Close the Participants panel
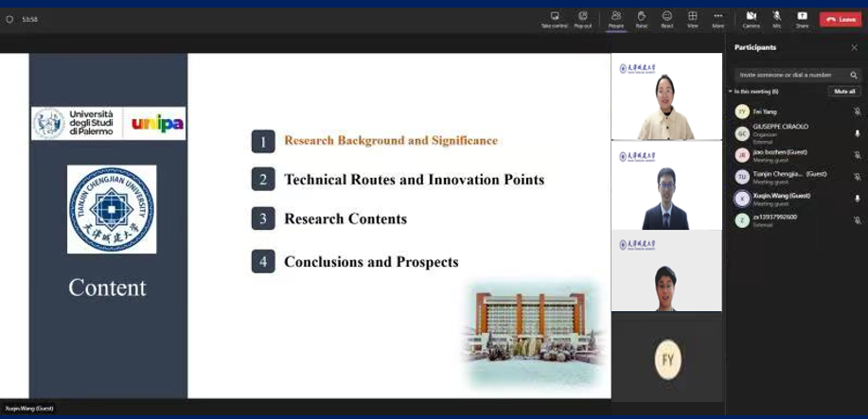Screen dimensions: 868x419 [x=854, y=47]
